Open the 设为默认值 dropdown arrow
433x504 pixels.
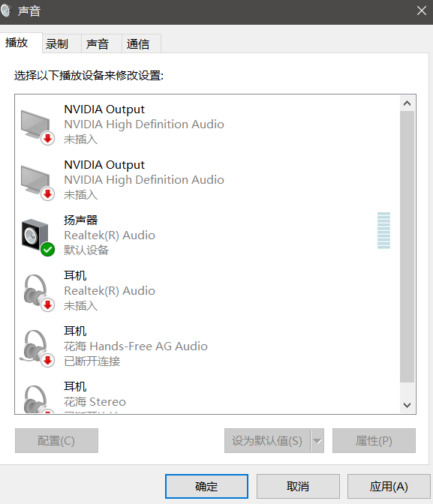(317, 441)
